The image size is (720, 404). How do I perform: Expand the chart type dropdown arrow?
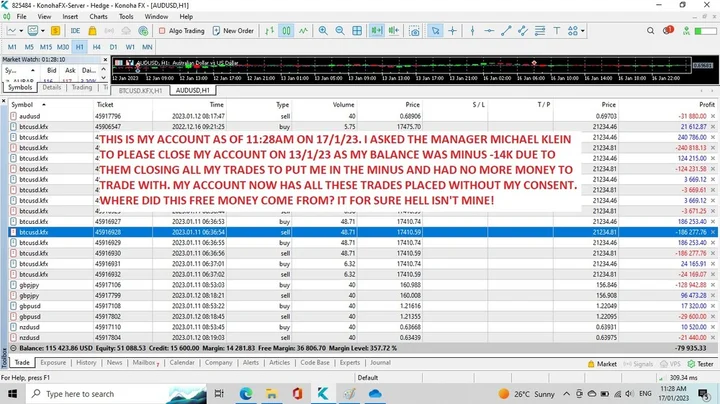click(21, 31)
